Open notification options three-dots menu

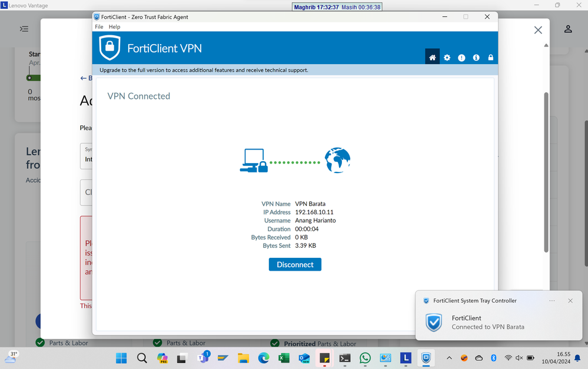[x=552, y=301]
